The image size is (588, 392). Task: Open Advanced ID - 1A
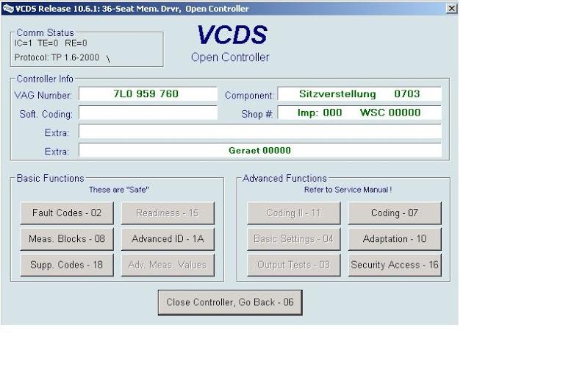pyautogui.click(x=168, y=239)
